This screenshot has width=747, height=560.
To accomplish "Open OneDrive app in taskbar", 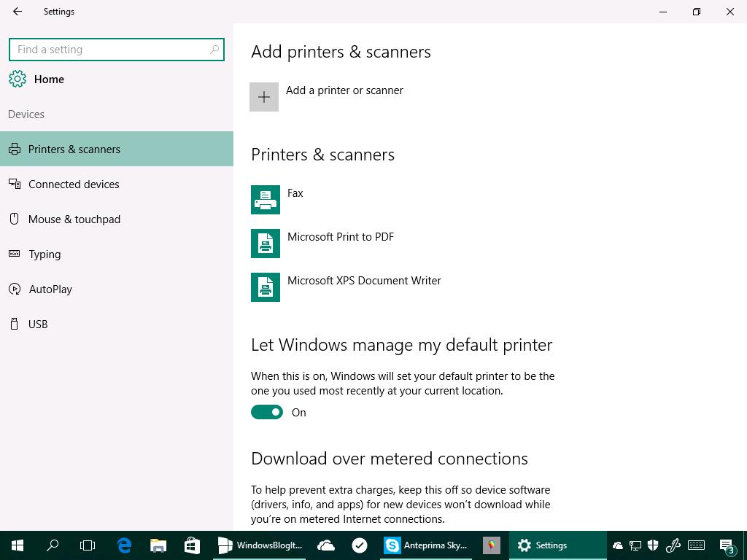I will (x=326, y=545).
